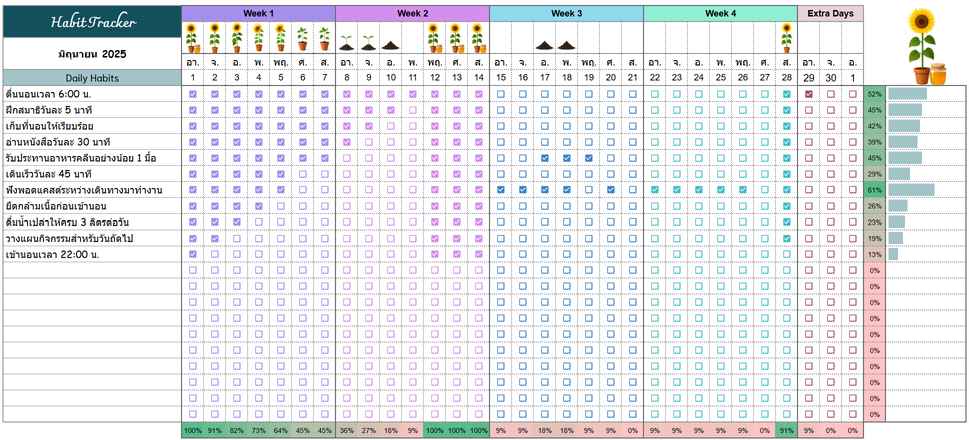This screenshot has height=440, width=969.
Task: Uncheck ฝึกสมาธิวันละ 5 นาที on day 10
Action: pos(391,110)
